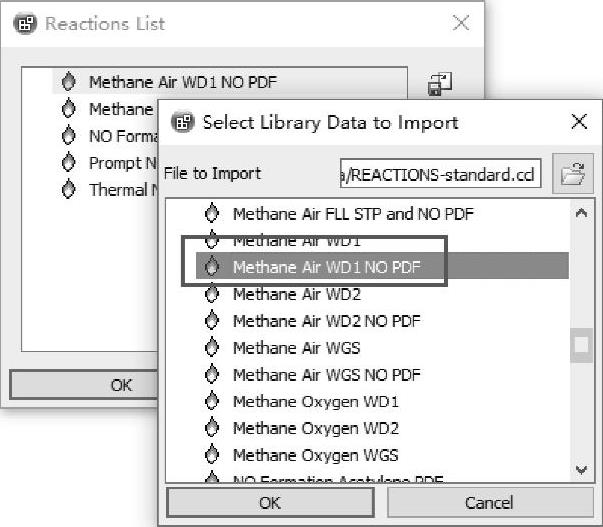Click the import library data icon in Reactions List

click(x=440, y=83)
